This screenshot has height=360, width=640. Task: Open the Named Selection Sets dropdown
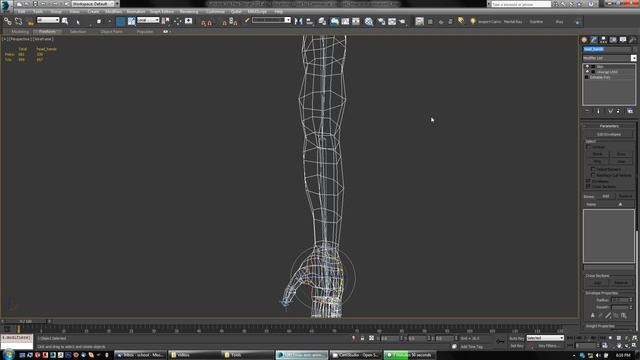pos(271,20)
